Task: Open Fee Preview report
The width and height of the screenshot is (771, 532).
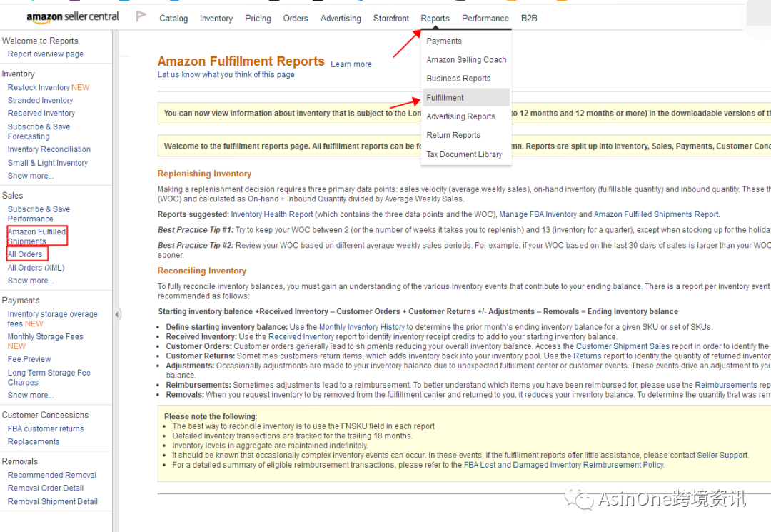Action: [29, 359]
